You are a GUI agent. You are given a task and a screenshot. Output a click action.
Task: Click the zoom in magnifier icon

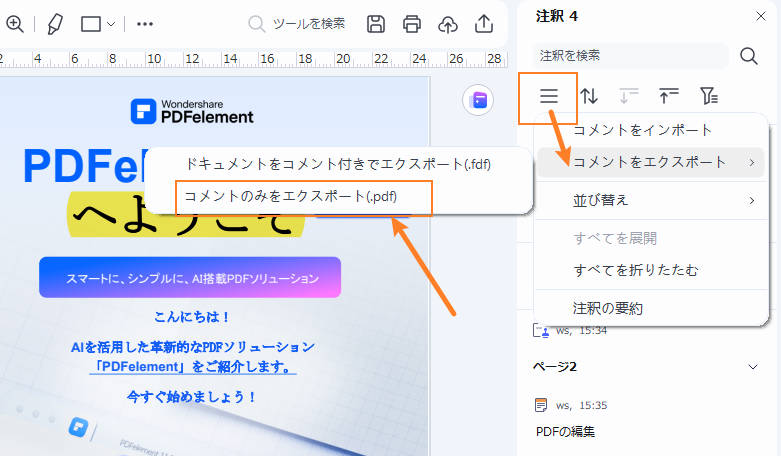(x=14, y=24)
